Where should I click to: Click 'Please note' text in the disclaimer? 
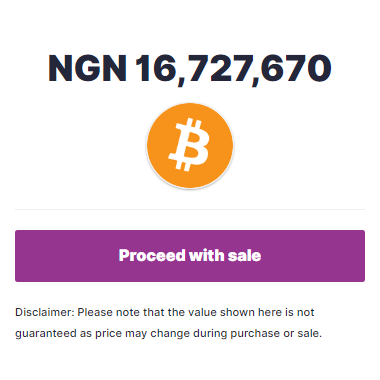point(109,312)
